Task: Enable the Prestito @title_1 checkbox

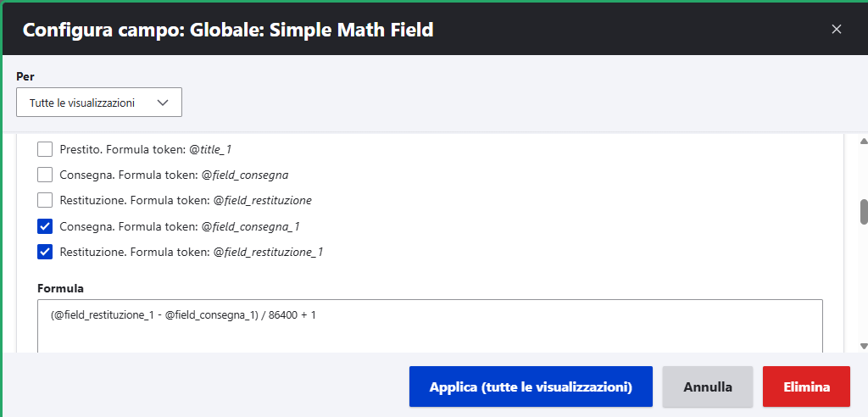Action: [46, 150]
